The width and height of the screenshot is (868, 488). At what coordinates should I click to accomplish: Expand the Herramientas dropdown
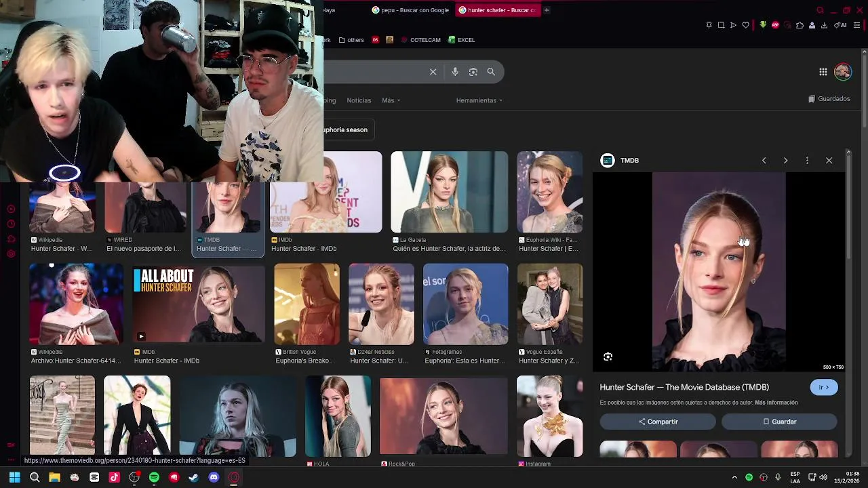(x=479, y=100)
